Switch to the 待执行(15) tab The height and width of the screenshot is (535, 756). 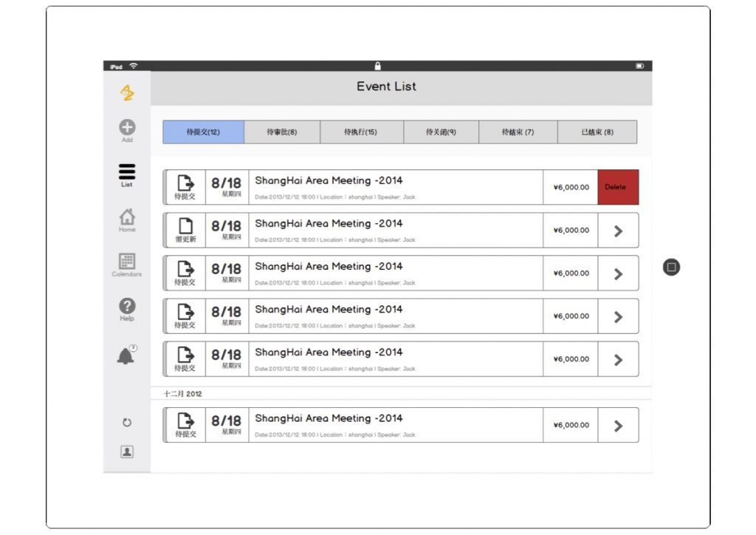pos(361,132)
